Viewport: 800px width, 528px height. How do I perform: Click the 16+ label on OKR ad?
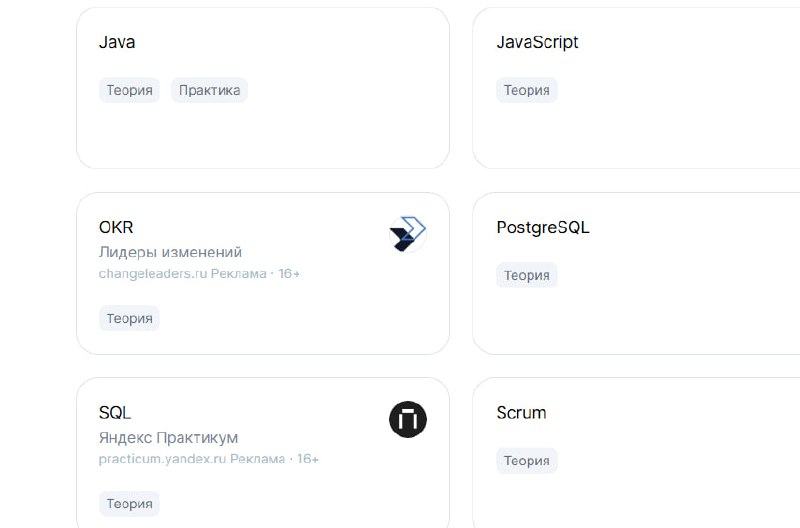coord(289,273)
